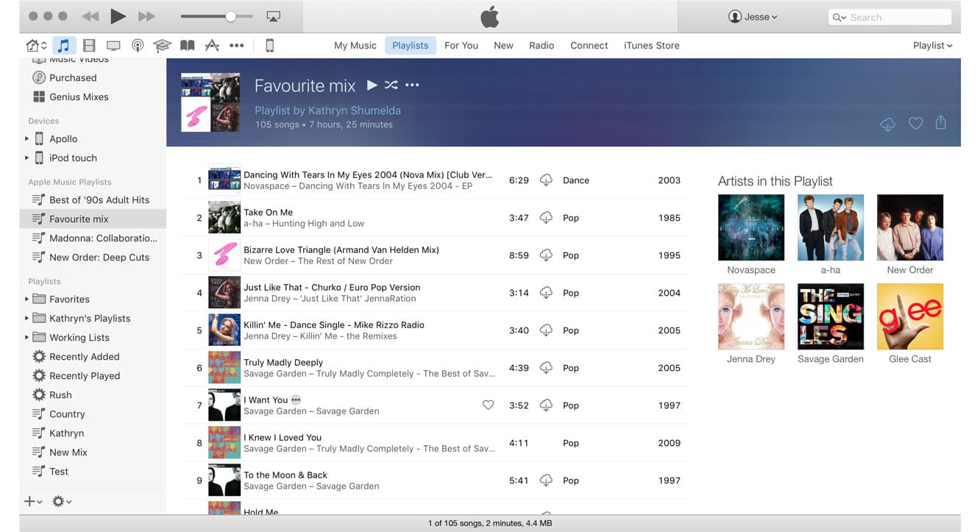The image size is (980, 532).
Task: Open the Savage Garden artist thumbnail
Action: pyautogui.click(x=831, y=316)
